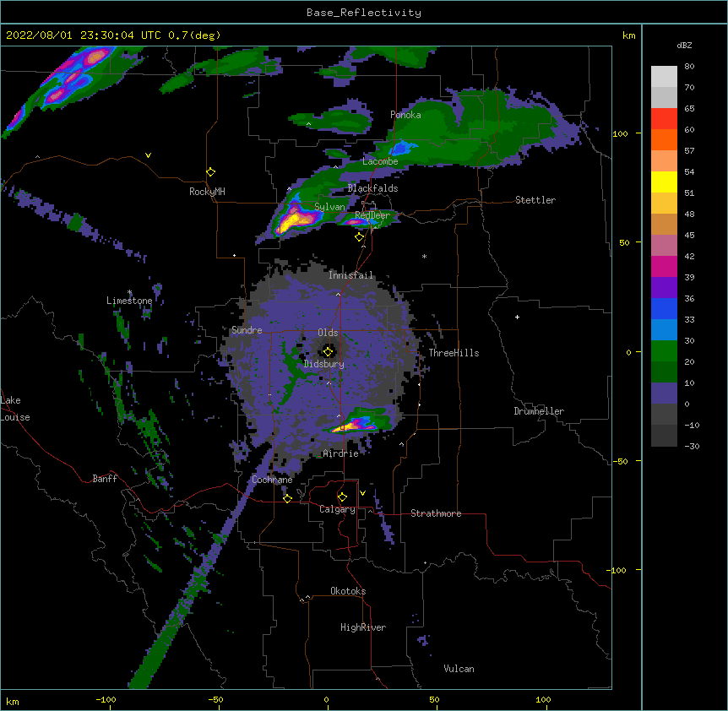Click the white 80 dBZ legend swatch

point(664,77)
